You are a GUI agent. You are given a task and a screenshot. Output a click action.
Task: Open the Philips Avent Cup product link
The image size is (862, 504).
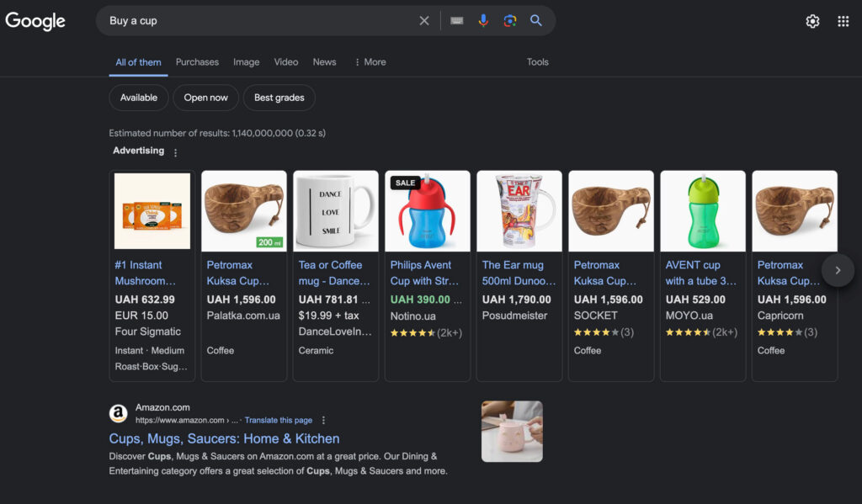coord(424,273)
